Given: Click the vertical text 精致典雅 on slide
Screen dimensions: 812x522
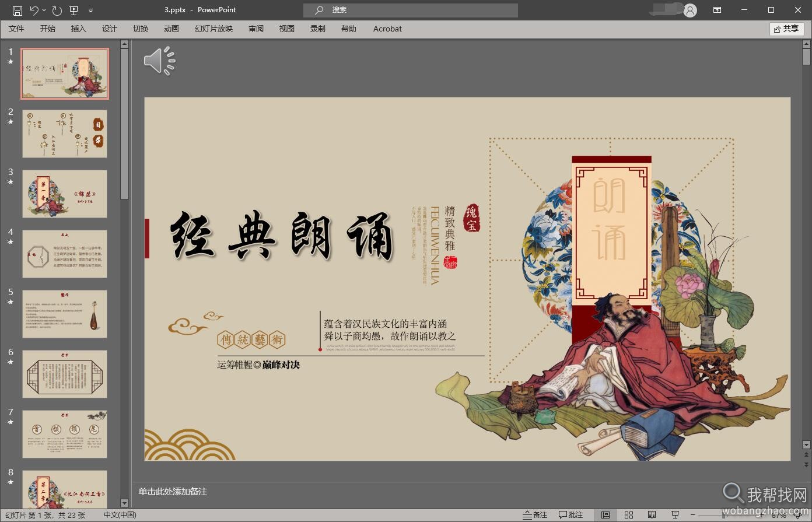Looking at the screenshot, I should click(450, 228).
